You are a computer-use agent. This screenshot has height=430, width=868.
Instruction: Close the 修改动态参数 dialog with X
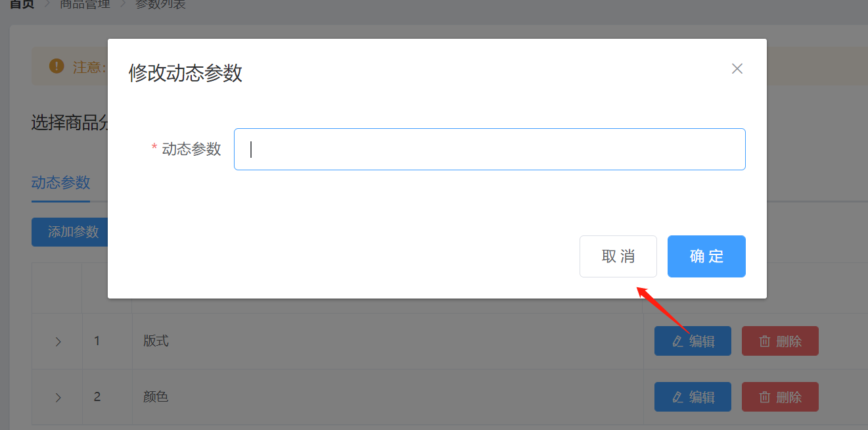(x=737, y=69)
